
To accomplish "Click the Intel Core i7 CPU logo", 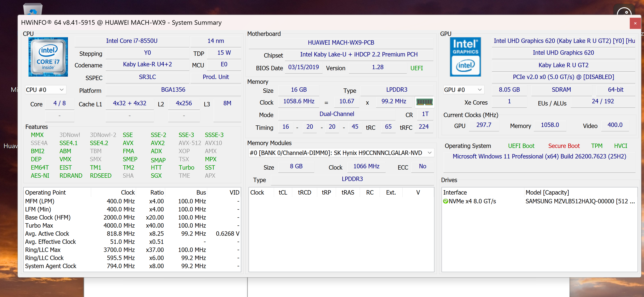I will tap(48, 57).
